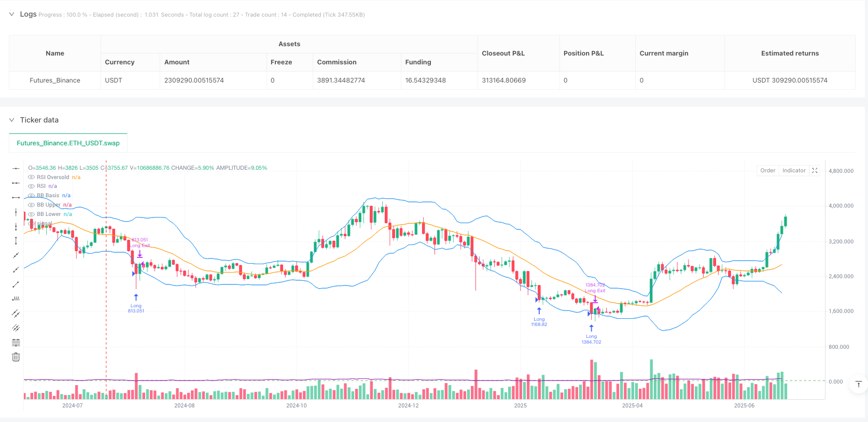Open the Indicator button on chart
Viewport: 868px width, 422px height.
point(793,170)
